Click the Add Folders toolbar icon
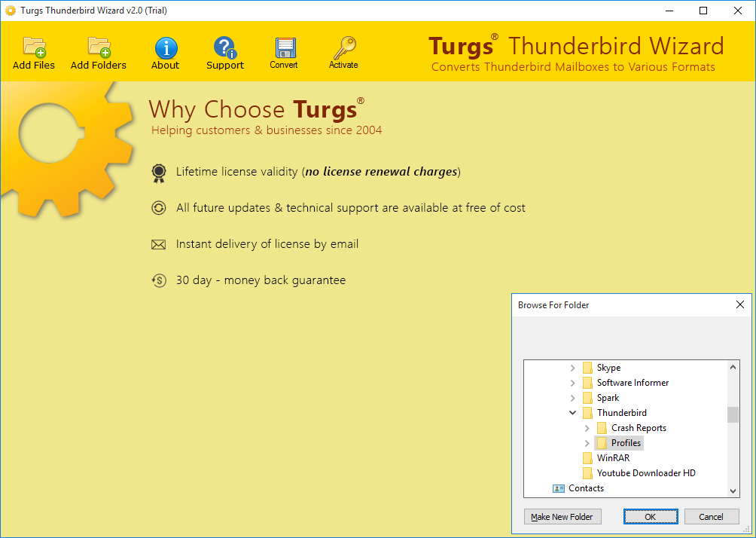 99,47
